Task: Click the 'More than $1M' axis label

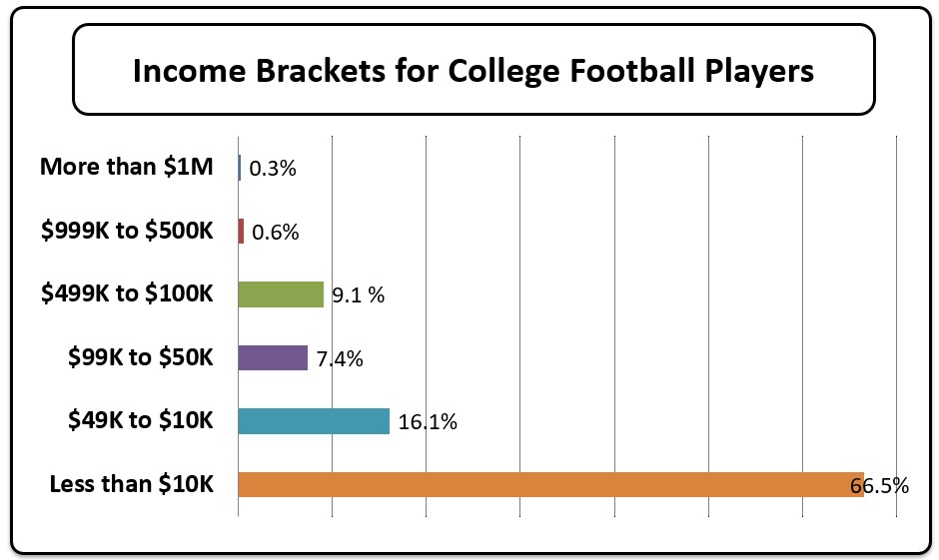Action: coord(127,167)
